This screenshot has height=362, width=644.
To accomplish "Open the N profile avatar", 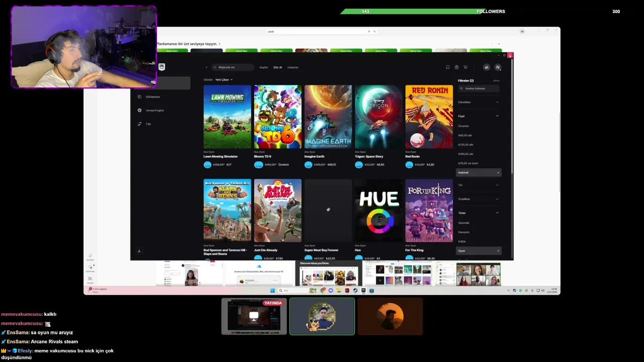I will (498, 67).
